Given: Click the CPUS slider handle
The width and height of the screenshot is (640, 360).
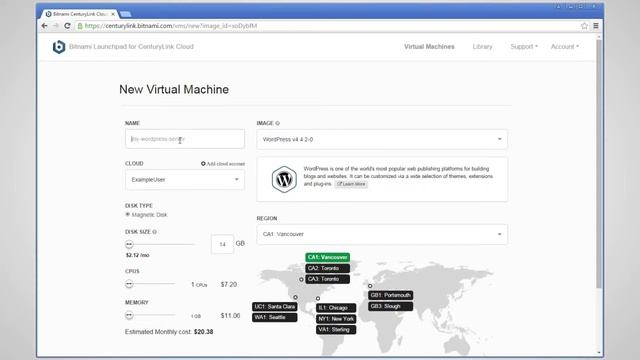Looking at the screenshot, I should [129, 284].
